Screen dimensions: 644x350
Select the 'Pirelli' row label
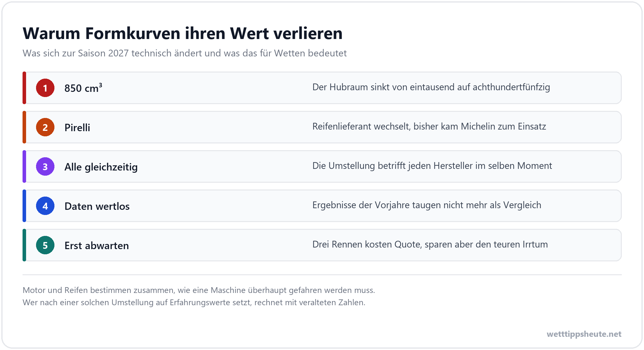click(77, 128)
